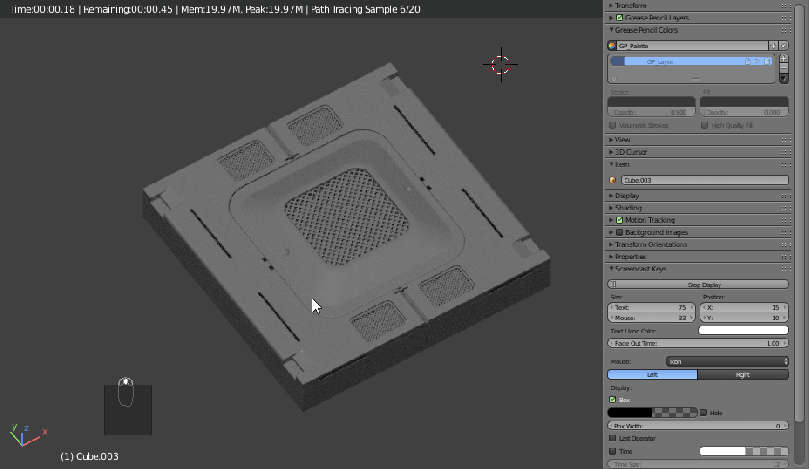Expand the 3D Cursor panel

tap(630, 152)
